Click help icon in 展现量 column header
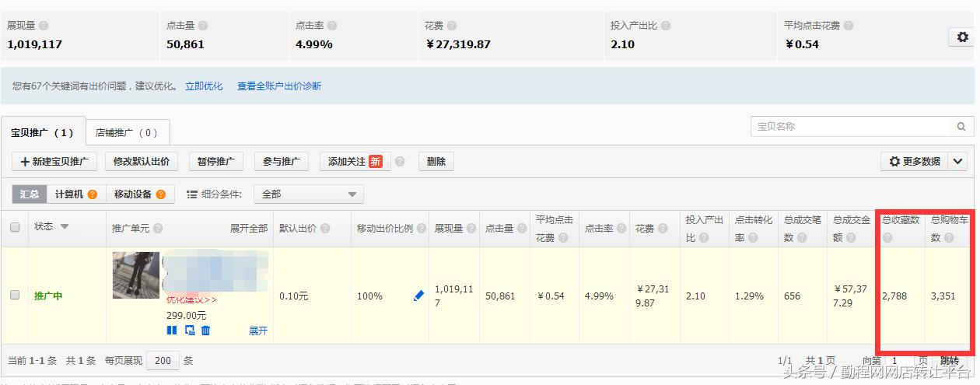 tap(471, 229)
